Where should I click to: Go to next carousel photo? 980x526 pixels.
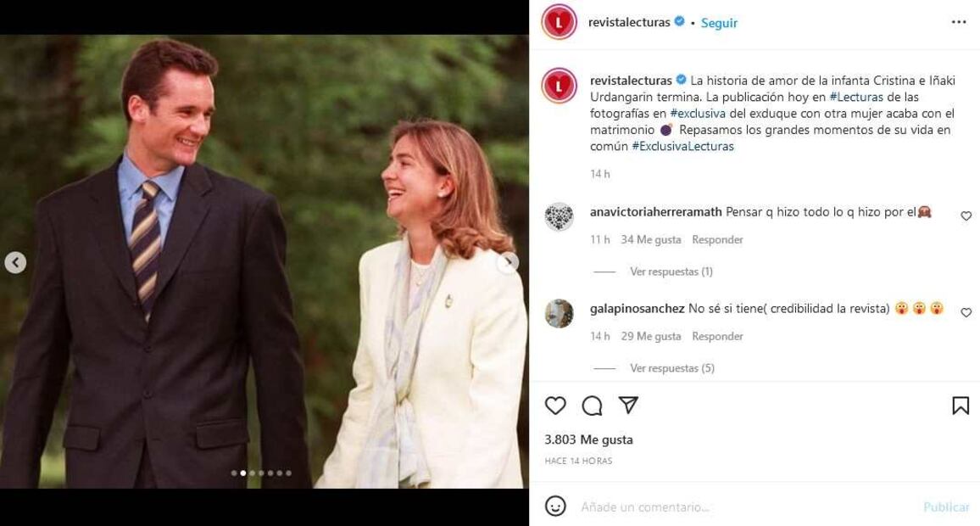click(x=508, y=263)
